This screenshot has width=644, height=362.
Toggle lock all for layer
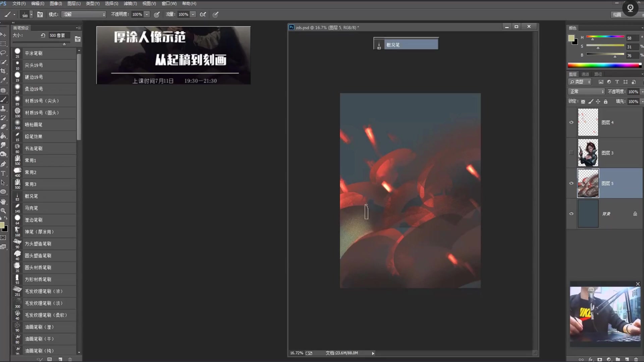tap(606, 102)
